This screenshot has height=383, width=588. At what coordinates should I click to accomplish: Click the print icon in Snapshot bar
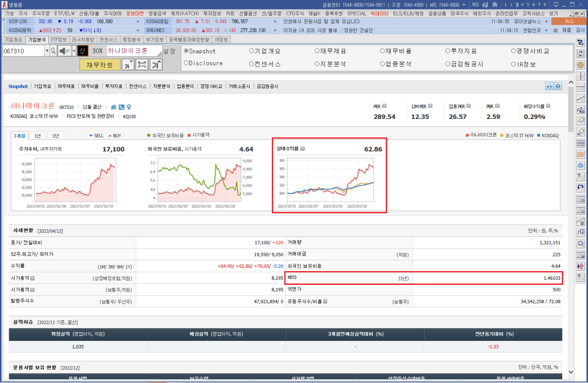tap(549, 86)
